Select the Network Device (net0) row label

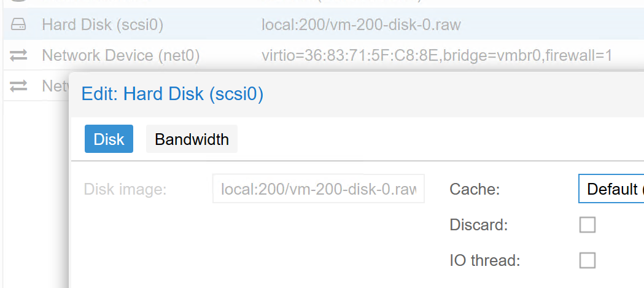point(121,56)
